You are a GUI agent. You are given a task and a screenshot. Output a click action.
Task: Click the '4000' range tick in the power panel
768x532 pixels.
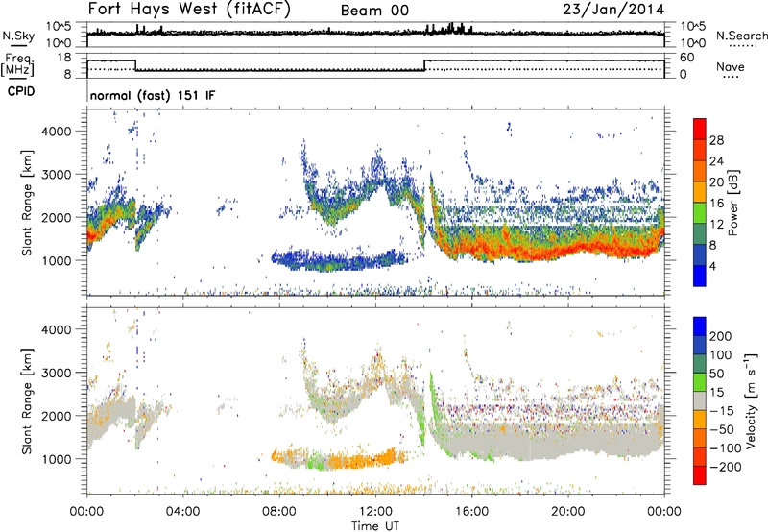coord(56,132)
